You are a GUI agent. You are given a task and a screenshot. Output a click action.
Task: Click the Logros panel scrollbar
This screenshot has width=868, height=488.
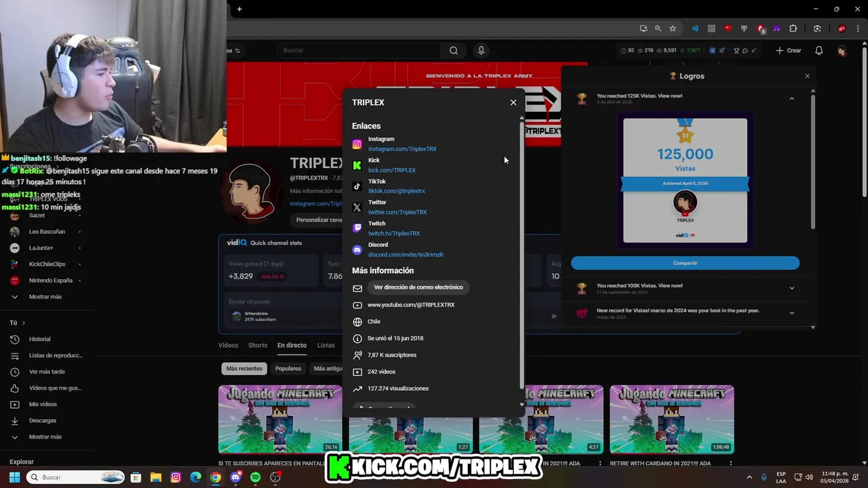coord(812,161)
